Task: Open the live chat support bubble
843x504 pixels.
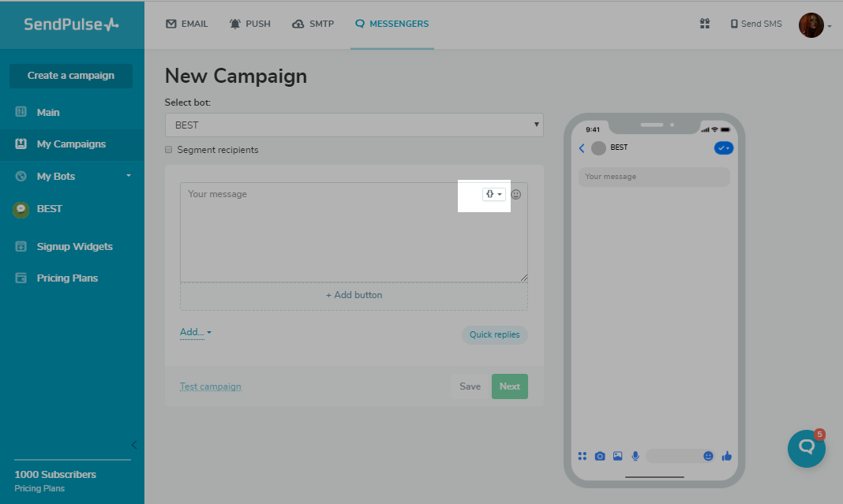Action: coord(806,448)
